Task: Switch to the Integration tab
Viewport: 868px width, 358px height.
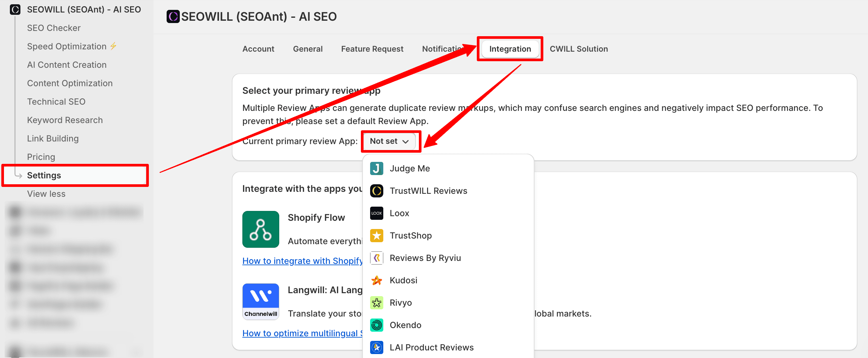Action: (x=509, y=49)
